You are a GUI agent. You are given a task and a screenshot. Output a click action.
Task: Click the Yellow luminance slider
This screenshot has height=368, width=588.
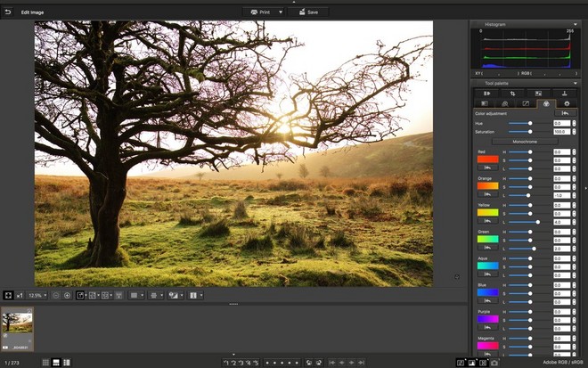[x=529, y=222]
